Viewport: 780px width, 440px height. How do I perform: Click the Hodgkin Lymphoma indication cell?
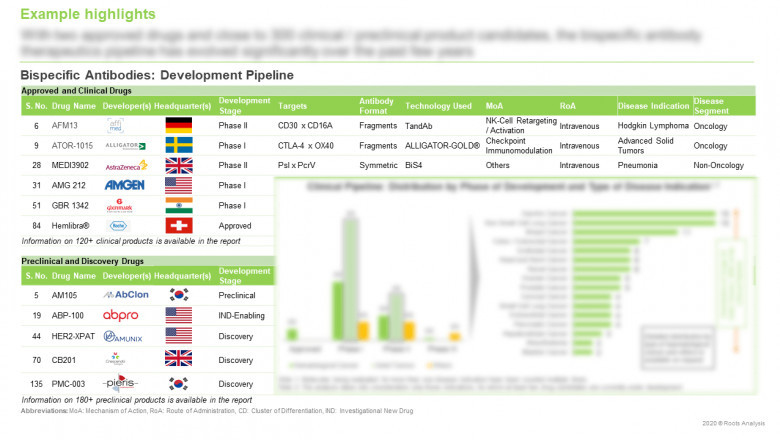(x=653, y=126)
